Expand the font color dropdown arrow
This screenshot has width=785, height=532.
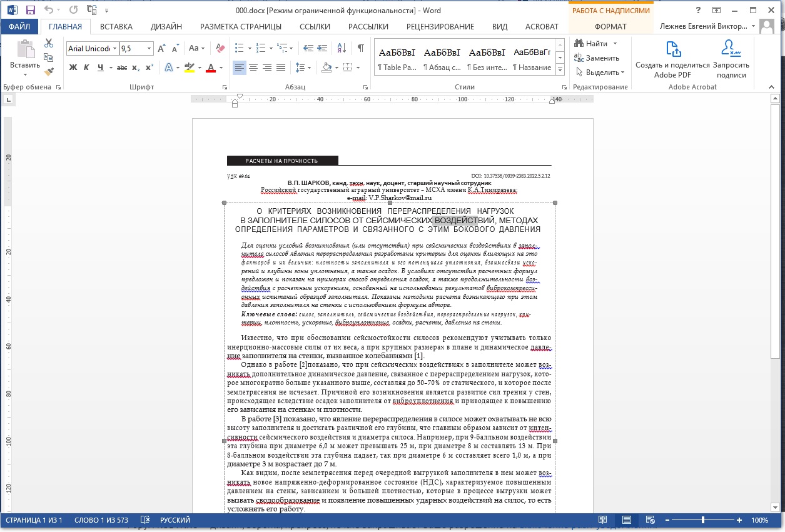(x=222, y=68)
